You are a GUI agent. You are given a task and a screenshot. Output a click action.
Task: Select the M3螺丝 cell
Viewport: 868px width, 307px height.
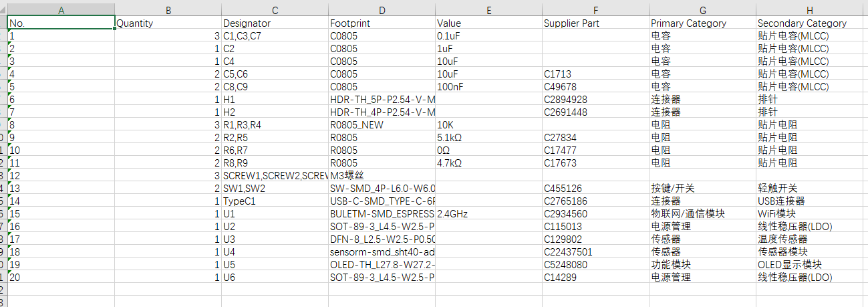pyautogui.click(x=382, y=176)
